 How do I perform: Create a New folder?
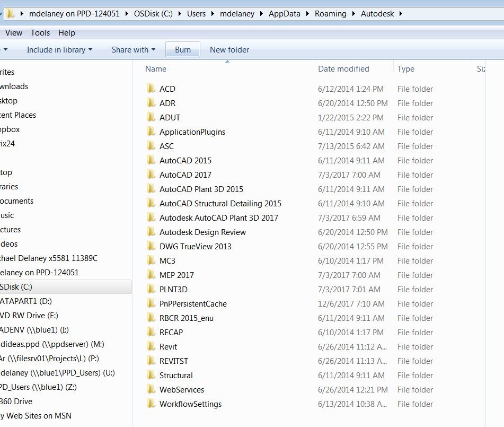tap(229, 49)
